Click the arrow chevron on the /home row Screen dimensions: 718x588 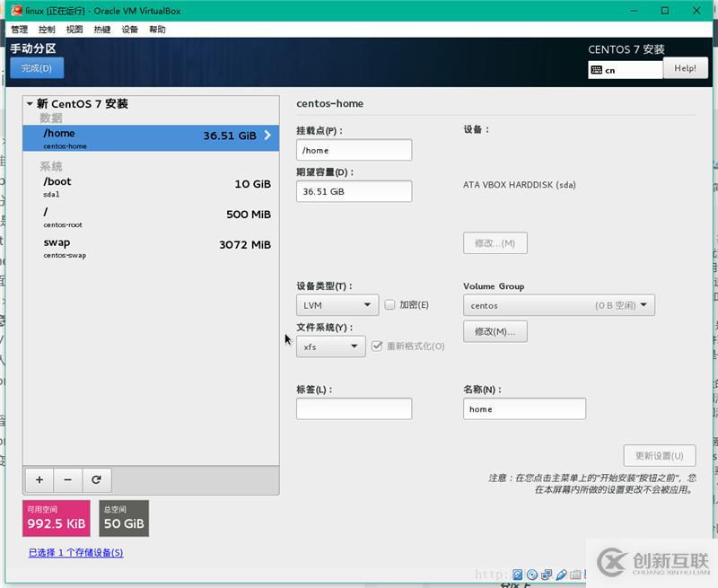click(267, 135)
